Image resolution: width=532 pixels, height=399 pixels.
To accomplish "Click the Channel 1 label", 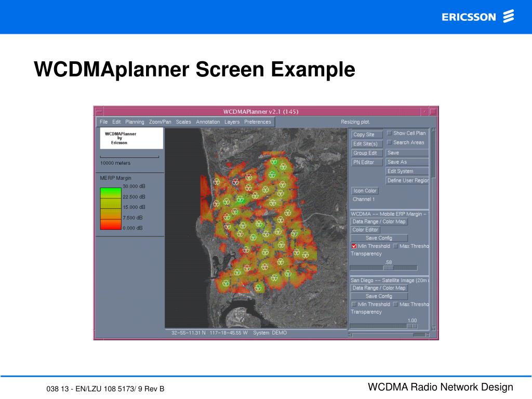I will coord(364,199).
